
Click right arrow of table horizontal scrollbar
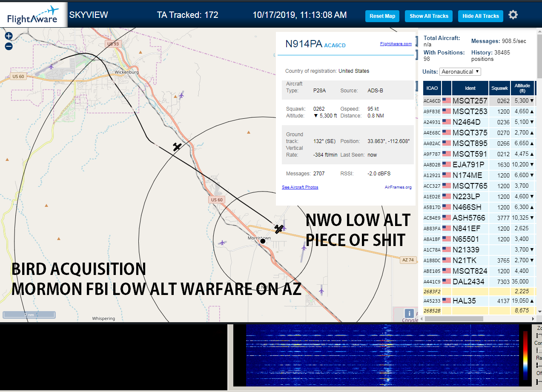point(533,319)
